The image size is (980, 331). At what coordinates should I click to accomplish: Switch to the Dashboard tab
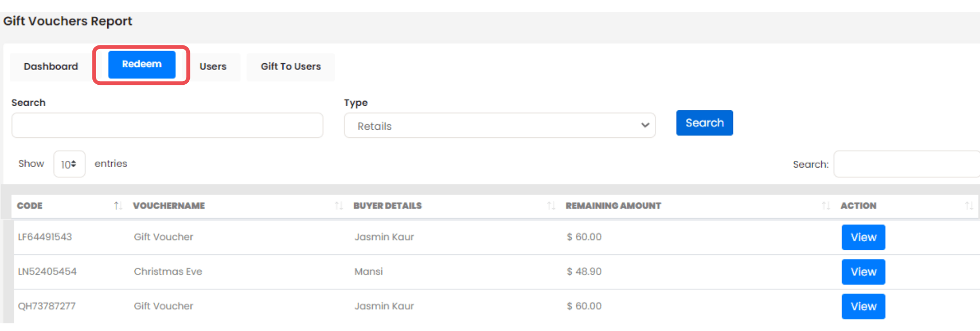pos(51,66)
